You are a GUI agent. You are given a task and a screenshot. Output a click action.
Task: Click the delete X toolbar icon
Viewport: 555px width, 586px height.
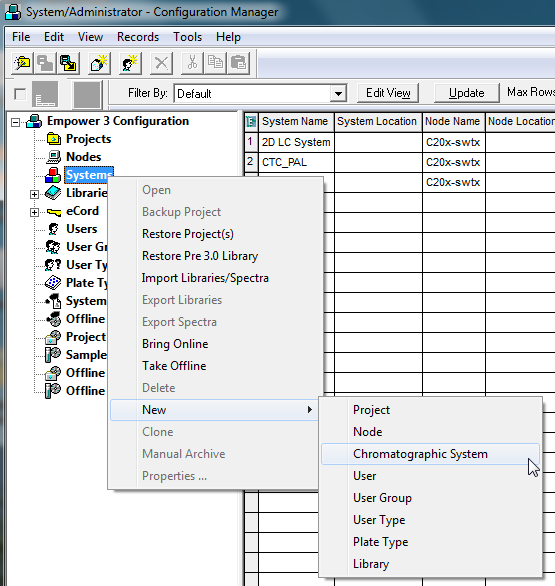point(161,63)
